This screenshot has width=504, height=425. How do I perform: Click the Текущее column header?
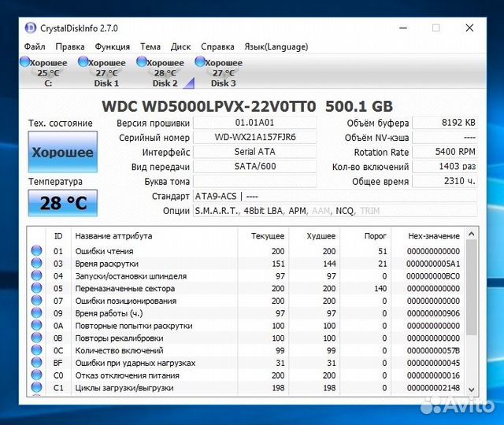263,236
